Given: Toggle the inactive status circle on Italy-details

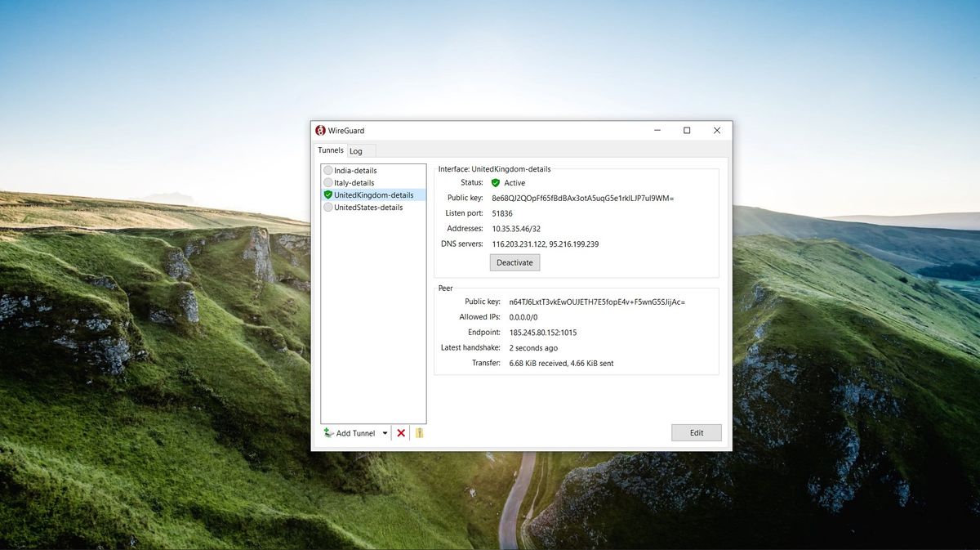Looking at the screenshot, I should click(x=327, y=182).
